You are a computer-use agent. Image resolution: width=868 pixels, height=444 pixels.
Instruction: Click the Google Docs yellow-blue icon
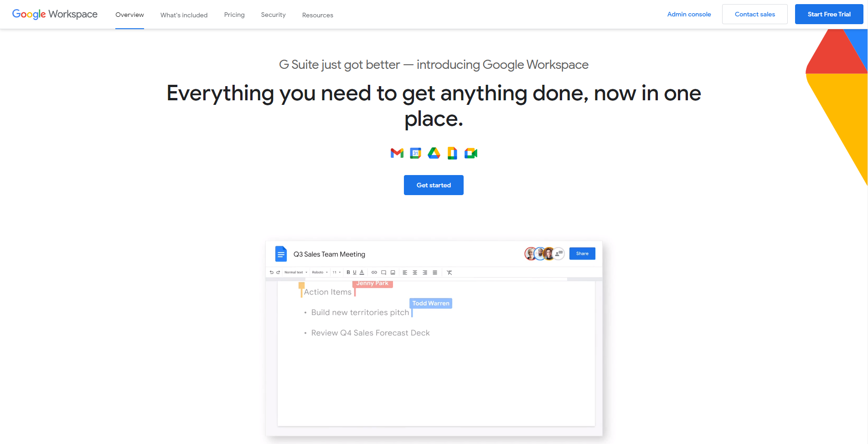click(x=452, y=153)
